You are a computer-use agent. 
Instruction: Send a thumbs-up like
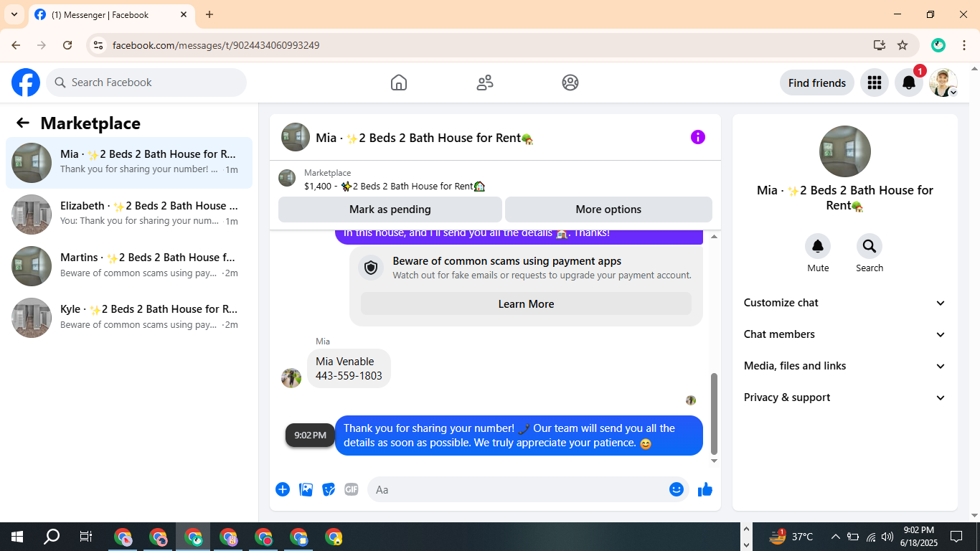pyautogui.click(x=705, y=489)
